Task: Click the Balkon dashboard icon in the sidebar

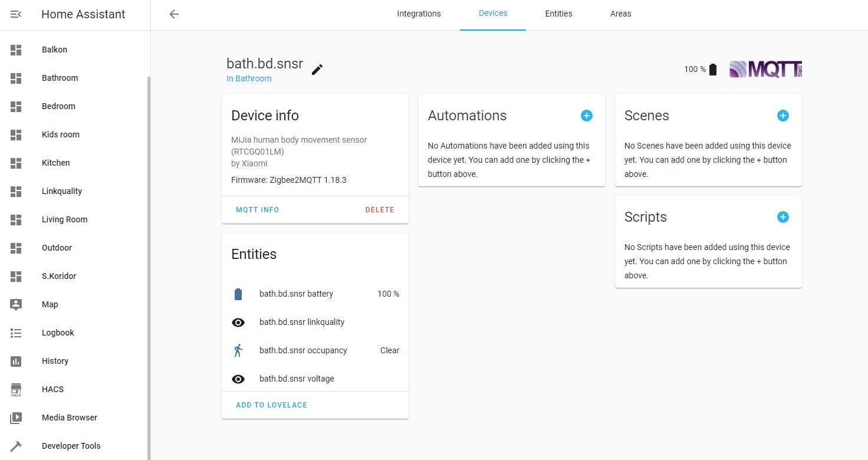Action: click(x=16, y=50)
